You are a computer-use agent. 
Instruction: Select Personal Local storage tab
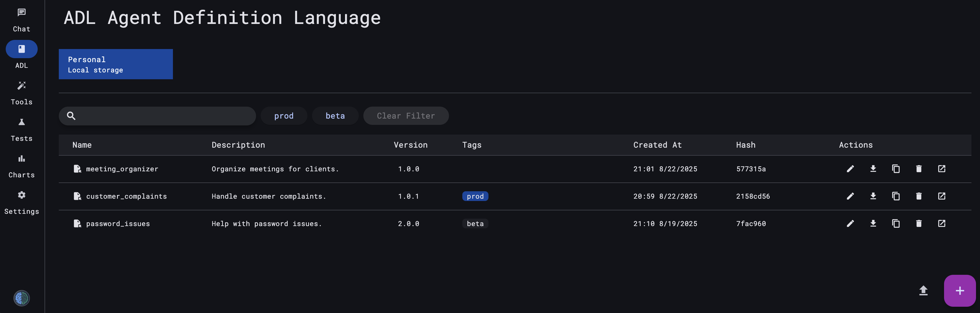pyautogui.click(x=116, y=64)
